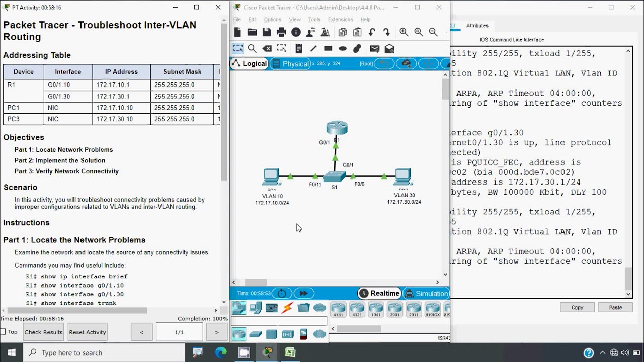This screenshot has height=362, width=644.
Task: Activate the Resize shape tool
Action: [281, 48]
